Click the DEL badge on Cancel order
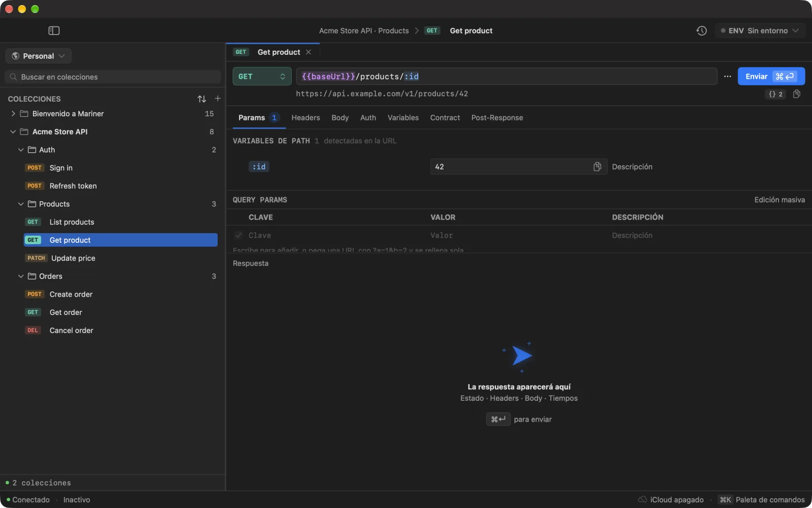 32,330
